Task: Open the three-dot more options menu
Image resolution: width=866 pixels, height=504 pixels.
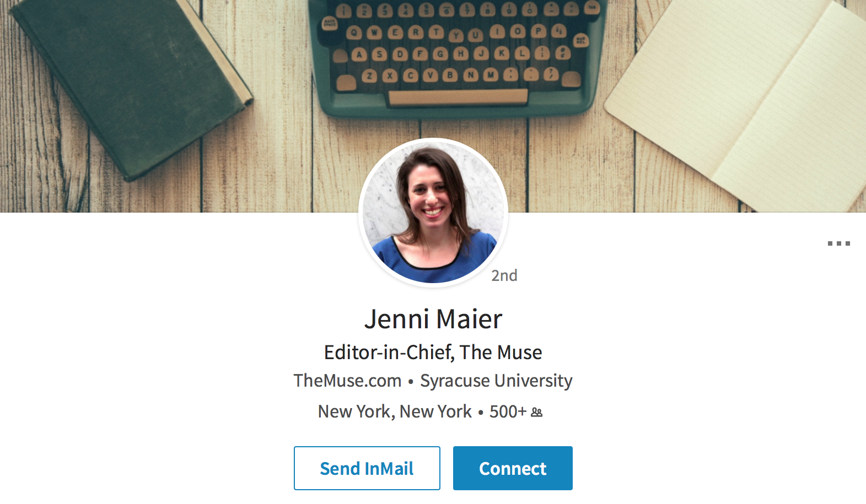Action: pyautogui.click(x=838, y=243)
